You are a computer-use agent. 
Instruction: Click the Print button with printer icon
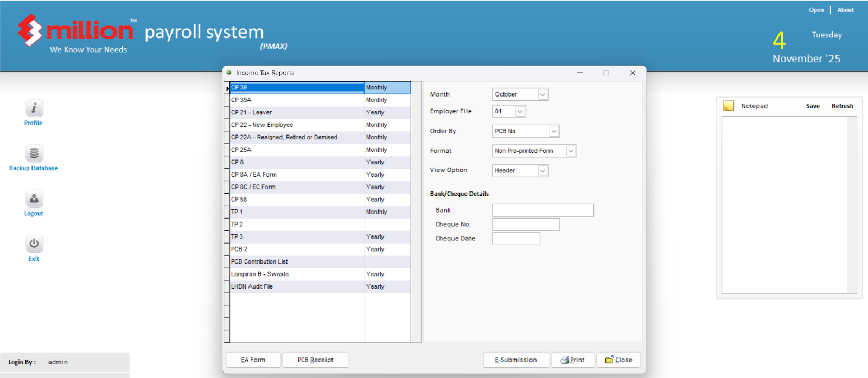(x=573, y=360)
